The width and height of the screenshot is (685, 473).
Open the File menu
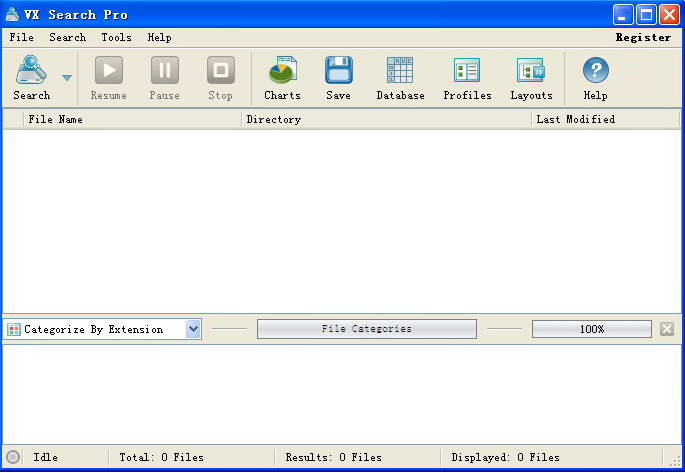21,38
